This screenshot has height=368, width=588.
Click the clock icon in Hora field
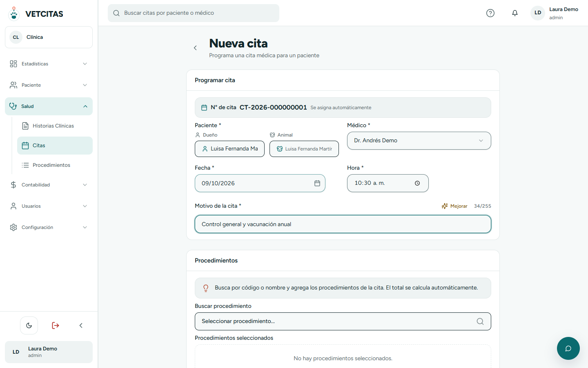coord(417,183)
